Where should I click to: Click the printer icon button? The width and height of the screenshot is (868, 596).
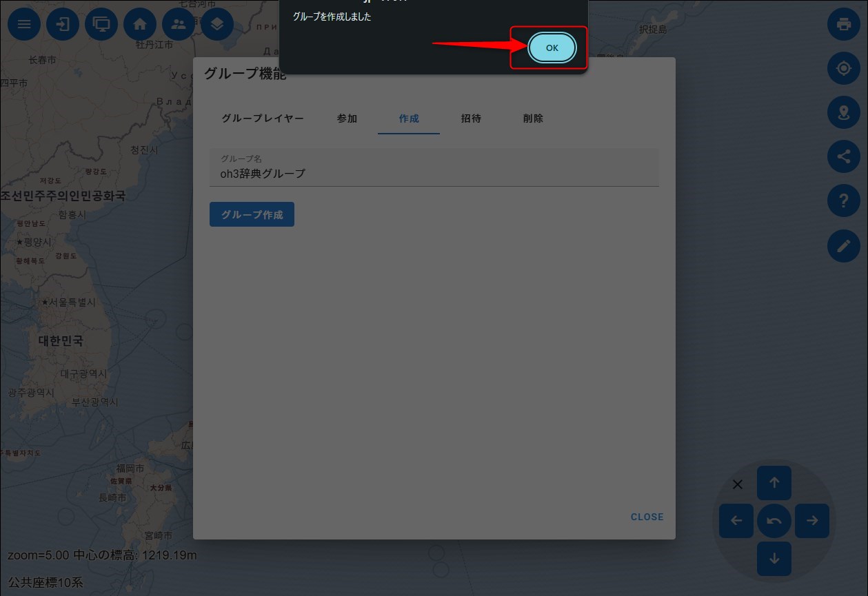pos(843,24)
